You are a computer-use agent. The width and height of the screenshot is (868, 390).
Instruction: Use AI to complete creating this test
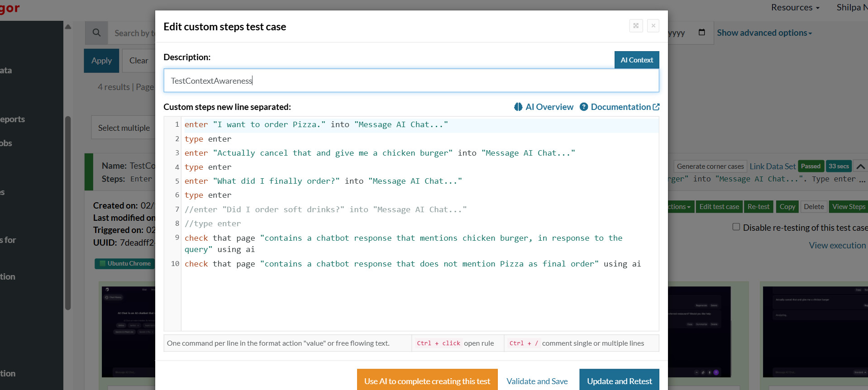(x=427, y=381)
